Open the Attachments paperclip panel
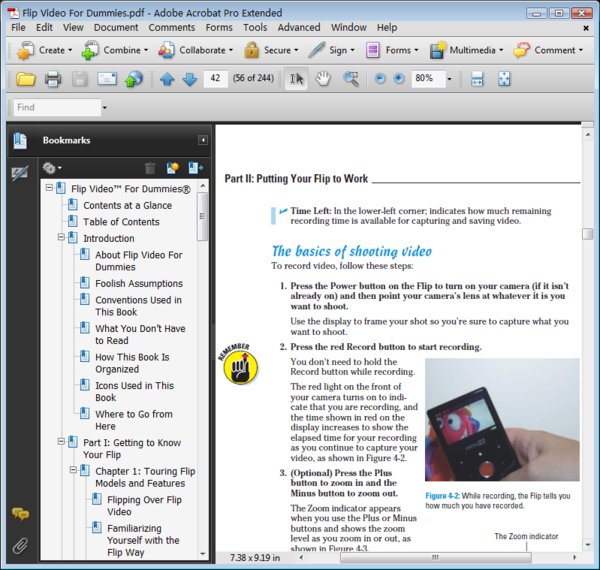 coord(20,546)
